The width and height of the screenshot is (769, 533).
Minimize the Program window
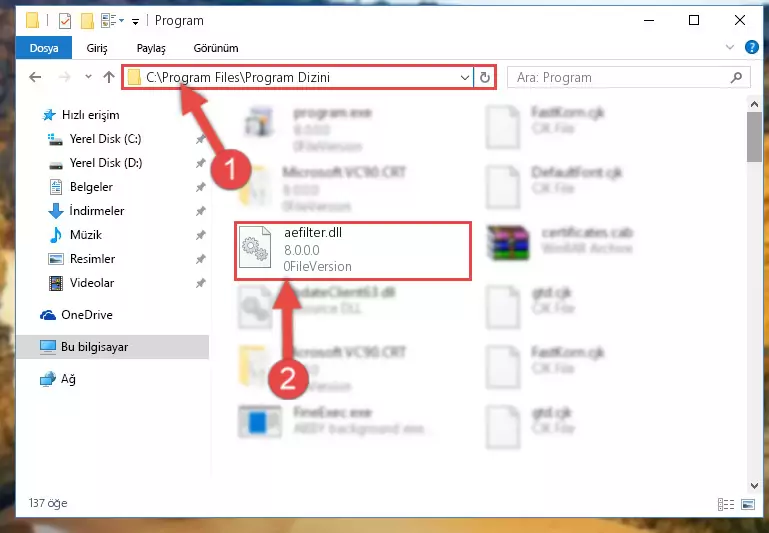(x=649, y=21)
